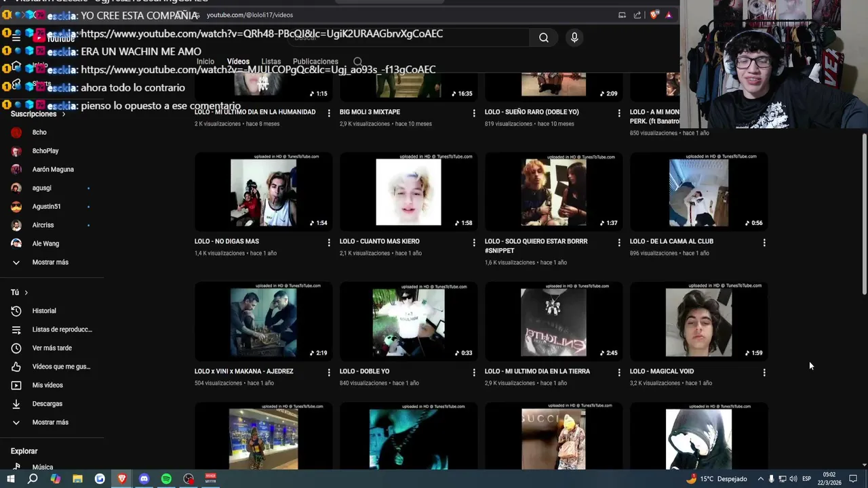
Task: Open Ver más tarde in the sidebar
Action: pyautogui.click(x=52, y=348)
